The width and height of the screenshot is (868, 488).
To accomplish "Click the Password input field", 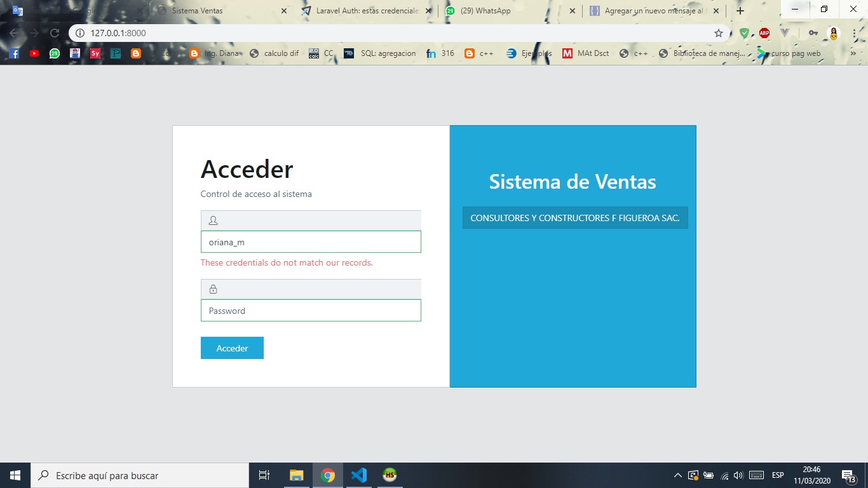I will (311, 311).
